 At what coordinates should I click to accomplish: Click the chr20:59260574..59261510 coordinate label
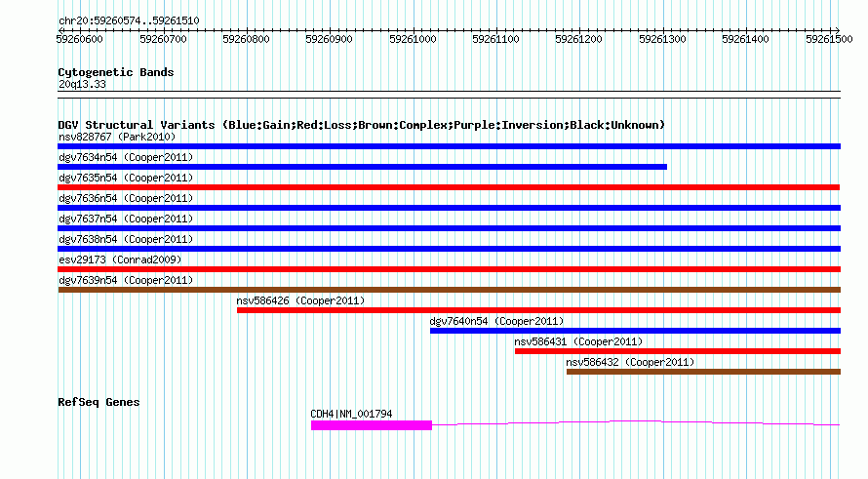pyautogui.click(x=129, y=20)
